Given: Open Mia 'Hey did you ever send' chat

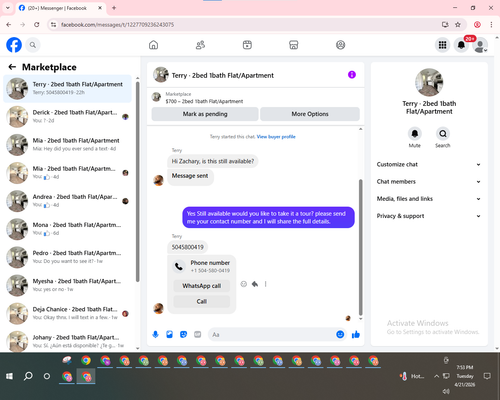Looking at the screenshot, I should tap(67, 145).
